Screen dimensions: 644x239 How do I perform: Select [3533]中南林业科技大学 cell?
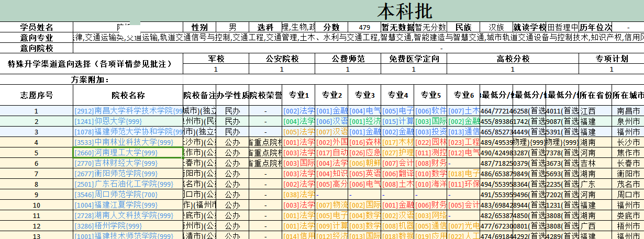point(128,142)
